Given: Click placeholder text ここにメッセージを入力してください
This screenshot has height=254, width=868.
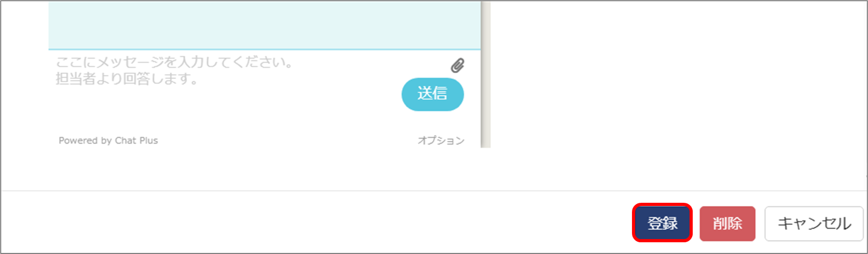Looking at the screenshot, I should 174,62.
